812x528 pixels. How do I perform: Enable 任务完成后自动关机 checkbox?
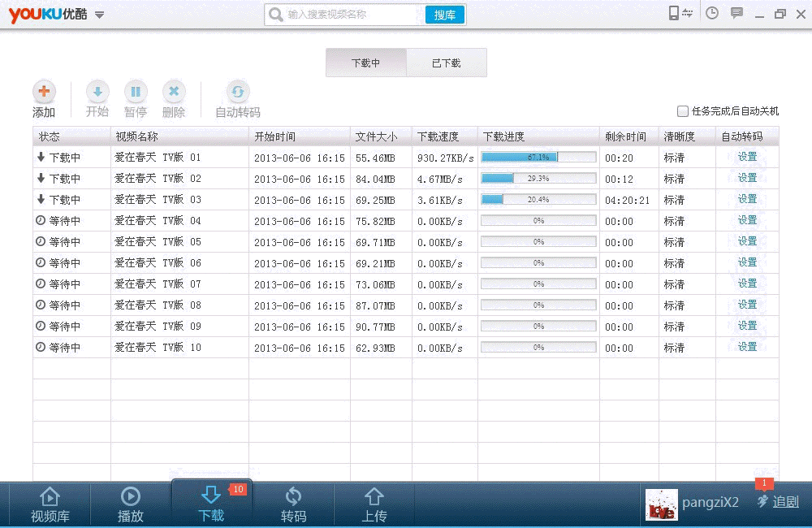point(683,111)
